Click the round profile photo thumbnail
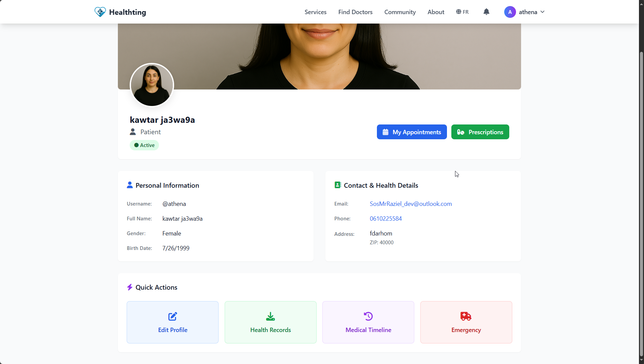Image resolution: width=644 pixels, height=364 pixels. coord(152,85)
